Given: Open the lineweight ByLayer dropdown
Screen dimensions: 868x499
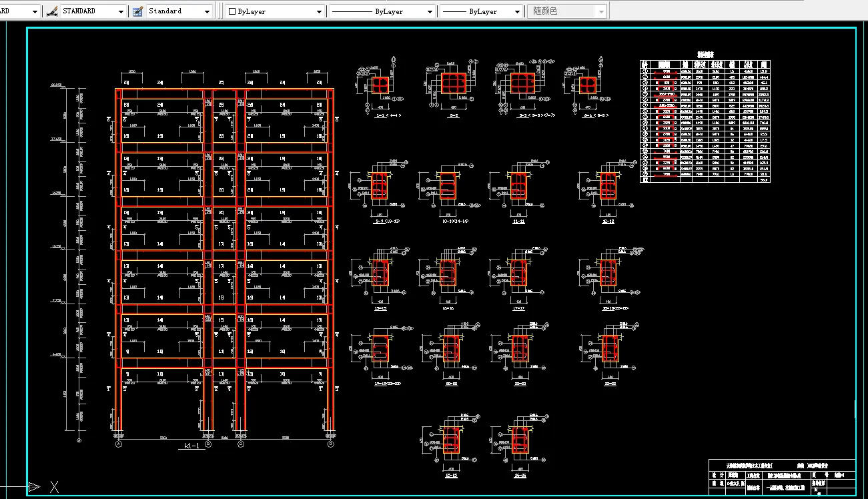Looking at the screenshot, I should [518, 12].
